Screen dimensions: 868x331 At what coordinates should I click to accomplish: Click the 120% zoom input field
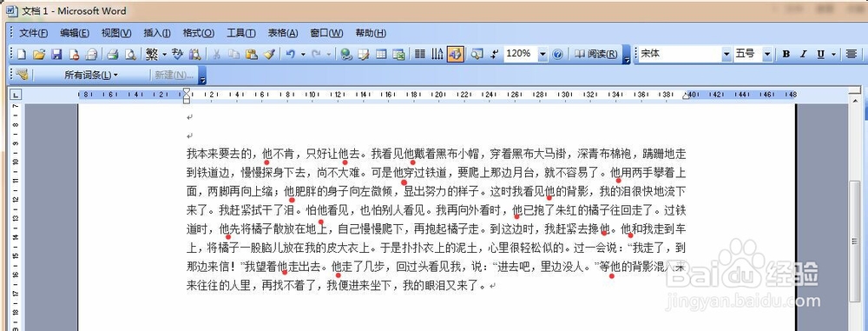(x=520, y=55)
